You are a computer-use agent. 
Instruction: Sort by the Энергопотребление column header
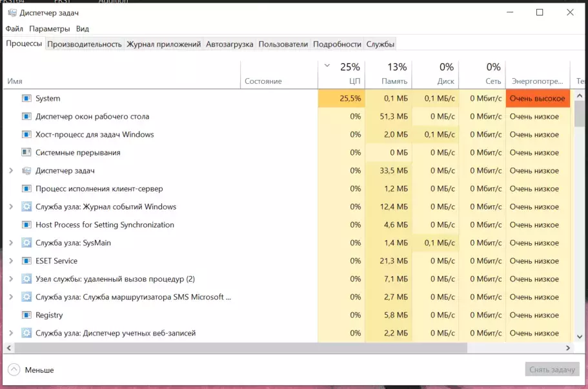(x=538, y=75)
